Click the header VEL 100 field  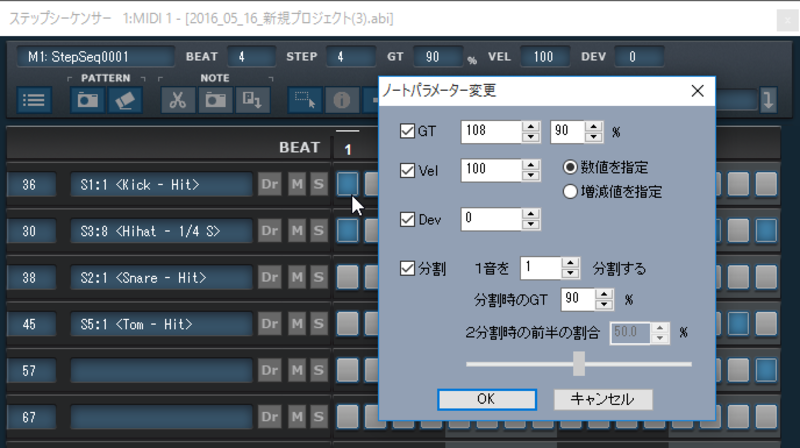tap(545, 57)
